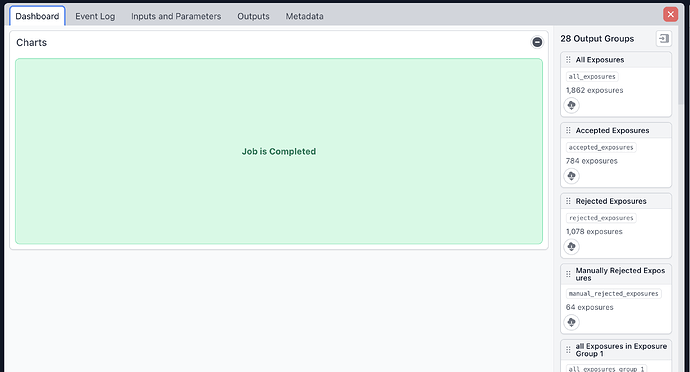Click the all_exposures tag

(x=592, y=77)
